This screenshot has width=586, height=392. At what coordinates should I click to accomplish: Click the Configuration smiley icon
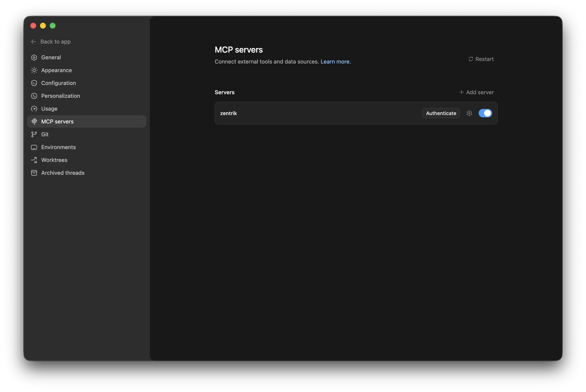pyautogui.click(x=34, y=83)
